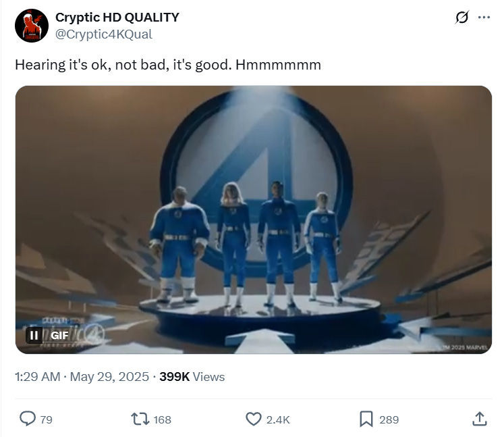Click the repost arrows icon
The height and width of the screenshot is (437, 504).
click(140, 419)
